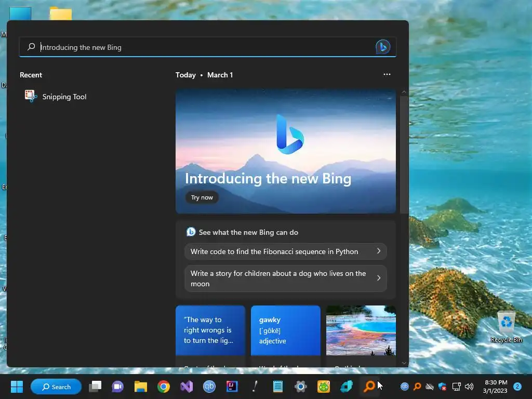This screenshot has width=532, height=399.
Task: Click the orange magnifier app in taskbar
Action: (369, 387)
